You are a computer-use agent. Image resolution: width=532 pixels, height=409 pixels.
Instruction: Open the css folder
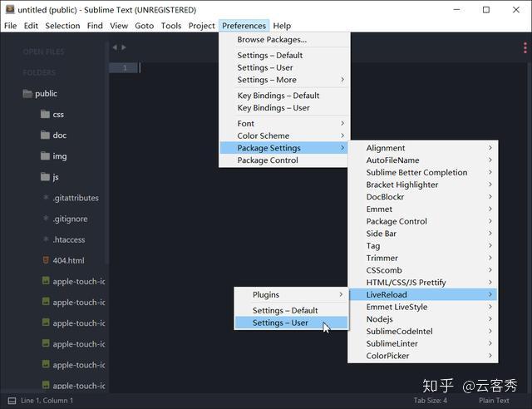52,115
